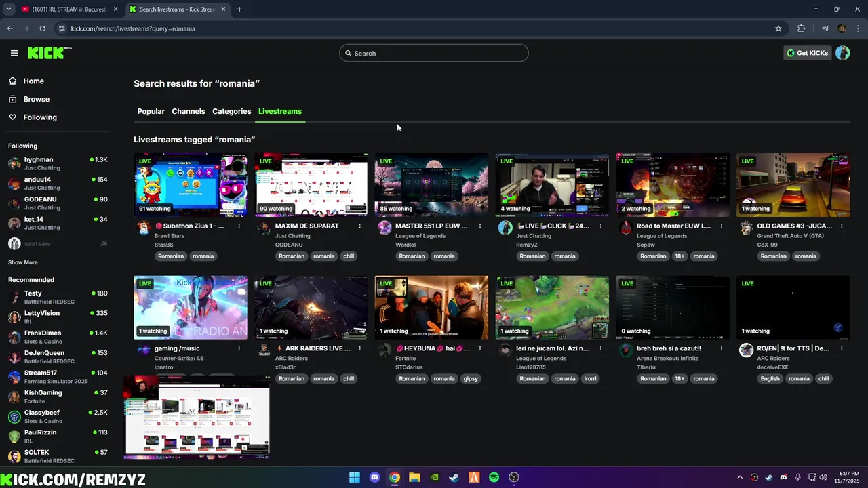This screenshot has height=488, width=868.
Task: Click Sopaw channel avatar
Action: click(625, 228)
